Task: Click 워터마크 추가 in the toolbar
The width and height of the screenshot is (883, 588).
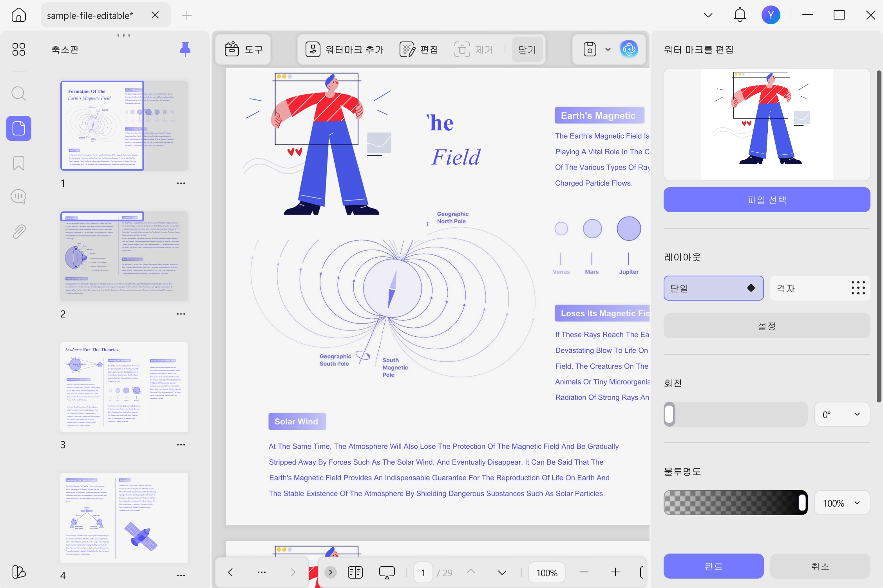Action: [344, 49]
